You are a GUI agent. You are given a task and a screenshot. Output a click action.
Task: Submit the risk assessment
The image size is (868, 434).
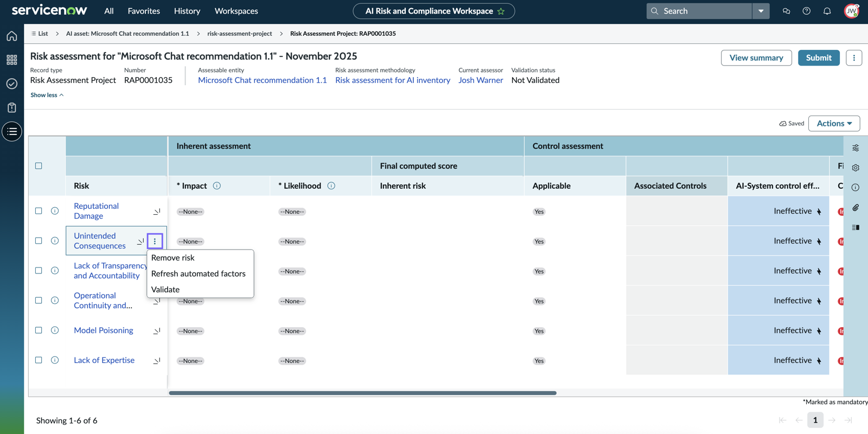pyautogui.click(x=819, y=58)
